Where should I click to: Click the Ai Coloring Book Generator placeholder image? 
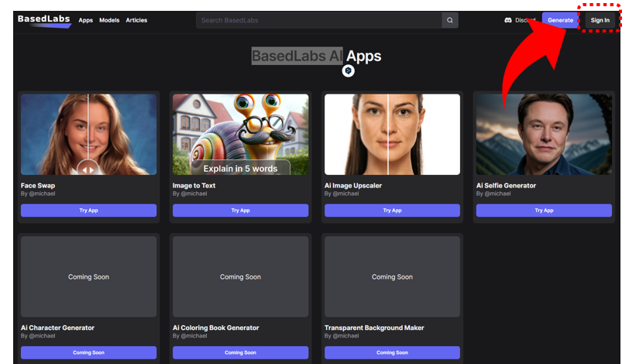pos(240,276)
